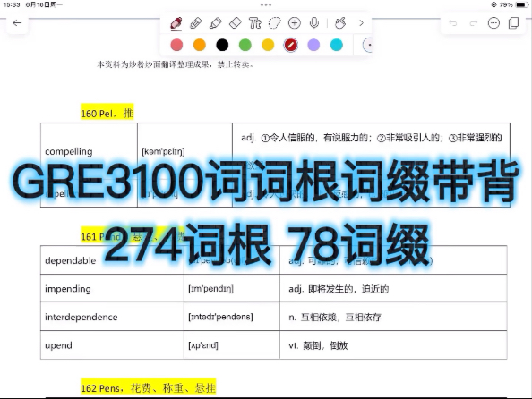Tap the word 'compelling' in table

tap(69, 151)
